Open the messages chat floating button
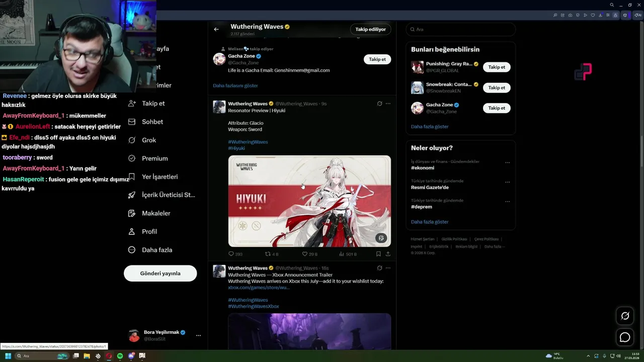This screenshot has width=644, height=362. pyautogui.click(x=625, y=337)
